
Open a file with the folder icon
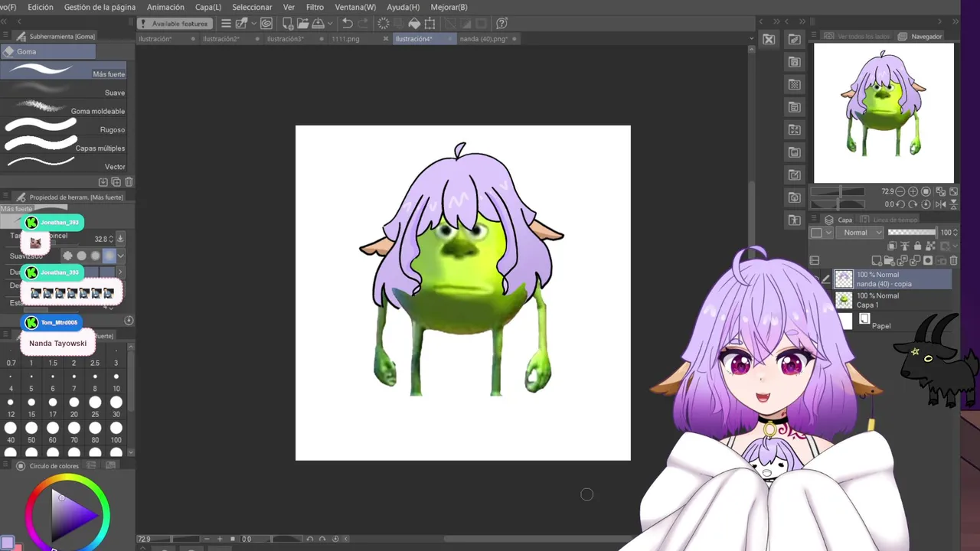point(303,24)
